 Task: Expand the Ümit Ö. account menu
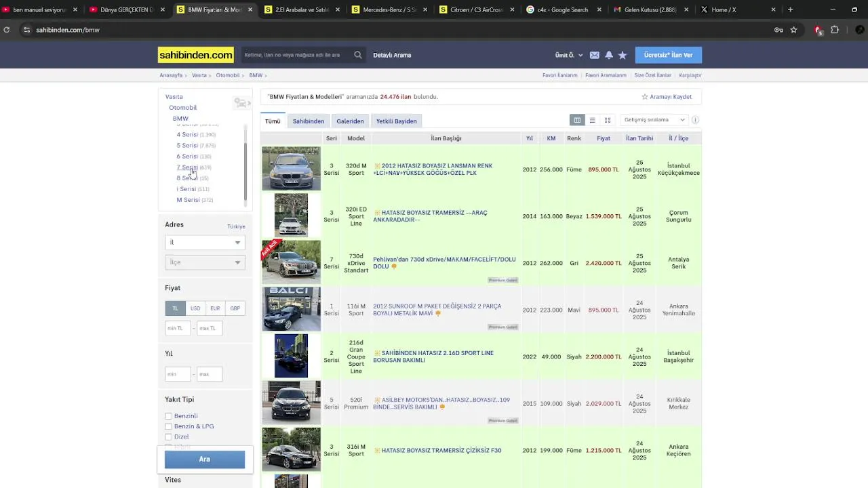(x=568, y=55)
